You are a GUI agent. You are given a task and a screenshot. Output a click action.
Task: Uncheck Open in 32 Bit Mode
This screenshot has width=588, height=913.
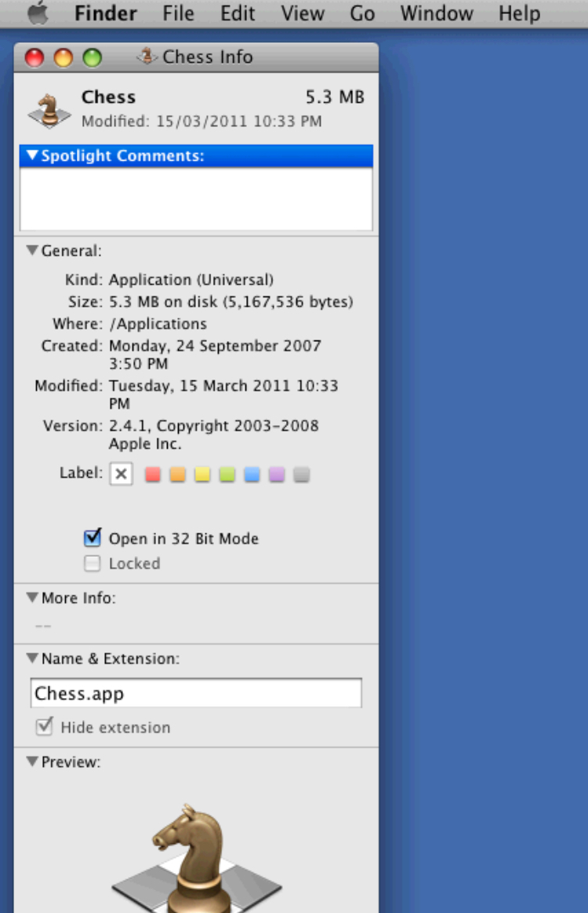92,537
